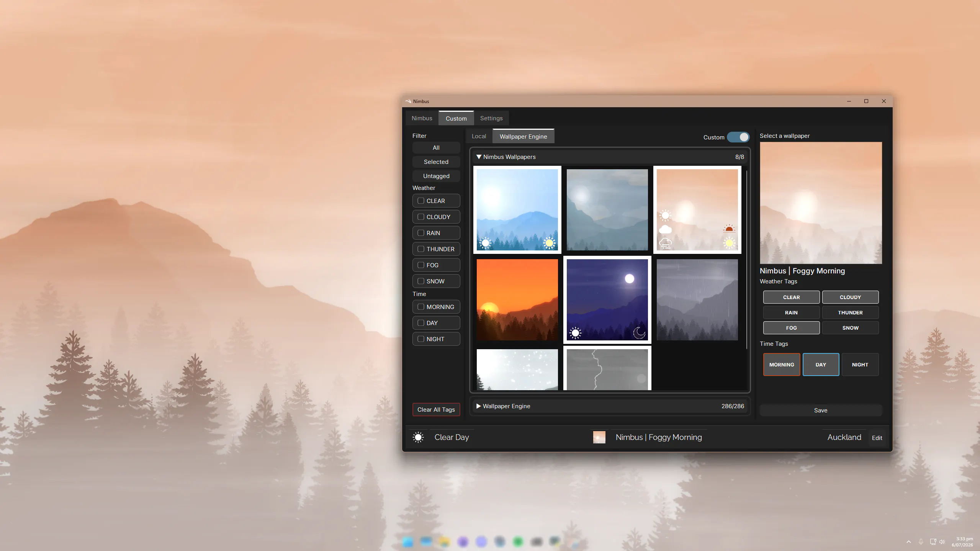Select the Custom tab
The image size is (980, 551).
click(456, 118)
